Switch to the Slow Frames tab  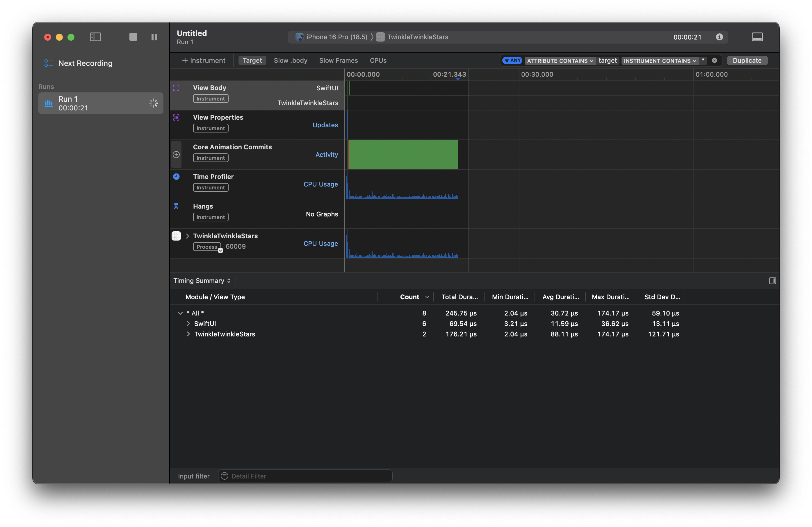point(339,60)
